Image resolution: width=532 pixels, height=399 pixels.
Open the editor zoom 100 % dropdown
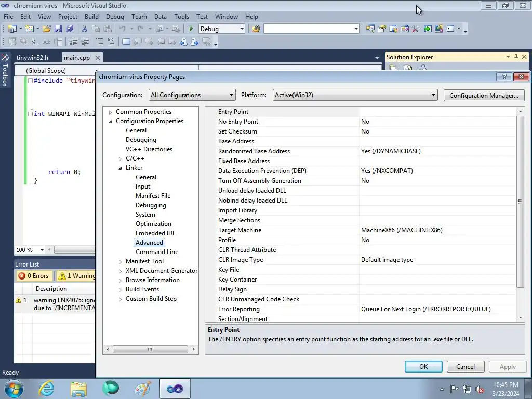[x=42, y=250]
